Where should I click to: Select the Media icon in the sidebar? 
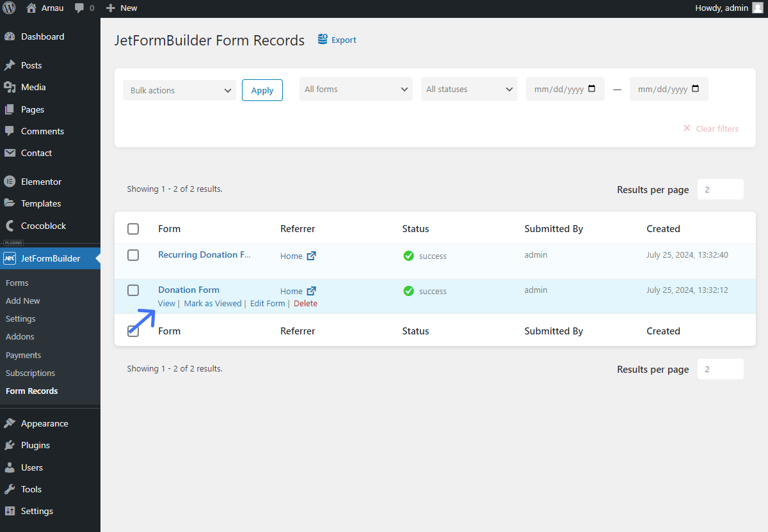10,87
